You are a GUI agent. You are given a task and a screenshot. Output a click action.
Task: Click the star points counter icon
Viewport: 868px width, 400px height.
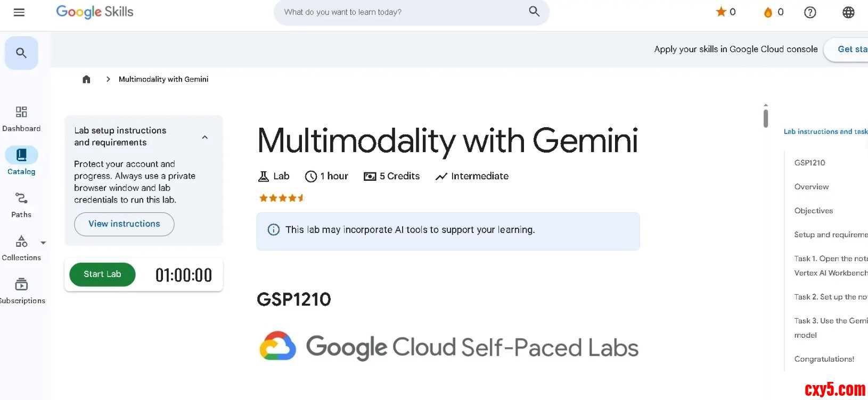tap(722, 11)
